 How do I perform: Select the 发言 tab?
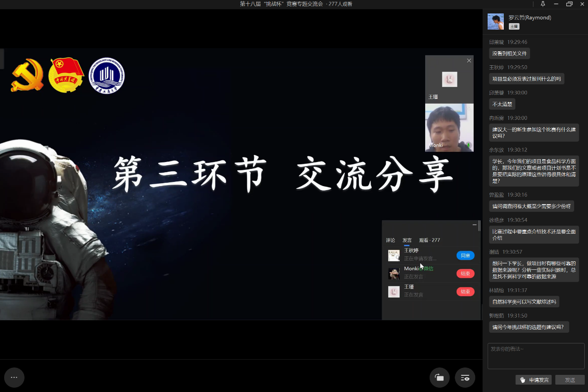point(407,240)
